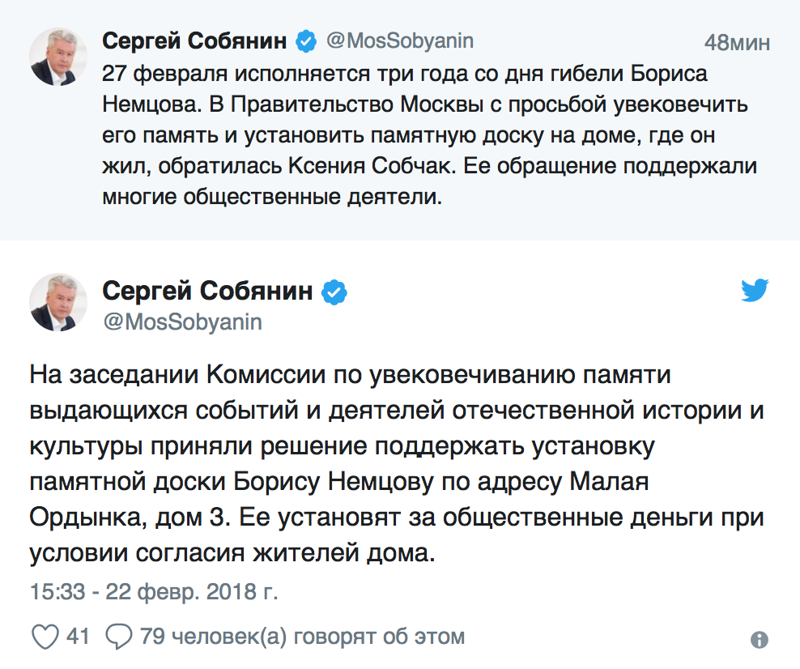800x669 pixels.
Task: Click the @MosSobyanin handle in the top tweet
Action: pyautogui.click(x=400, y=42)
